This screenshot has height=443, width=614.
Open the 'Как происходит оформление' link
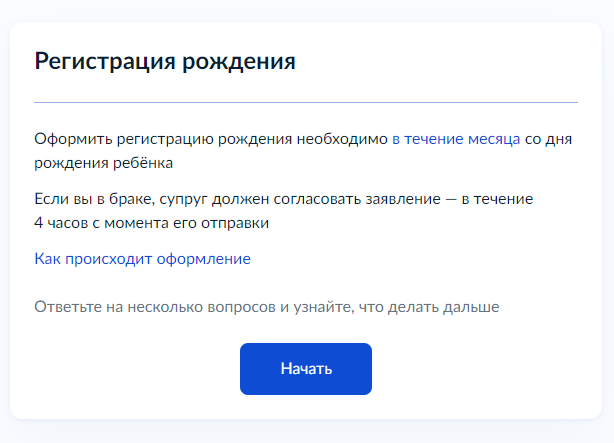[x=143, y=259]
